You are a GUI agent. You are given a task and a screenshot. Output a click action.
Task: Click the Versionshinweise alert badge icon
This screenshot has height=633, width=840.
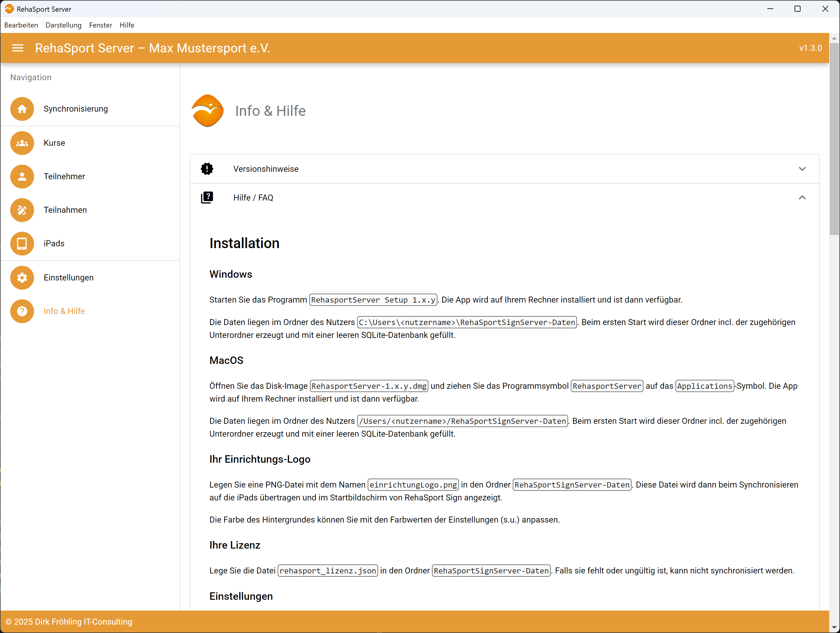(x=207, y=169)
